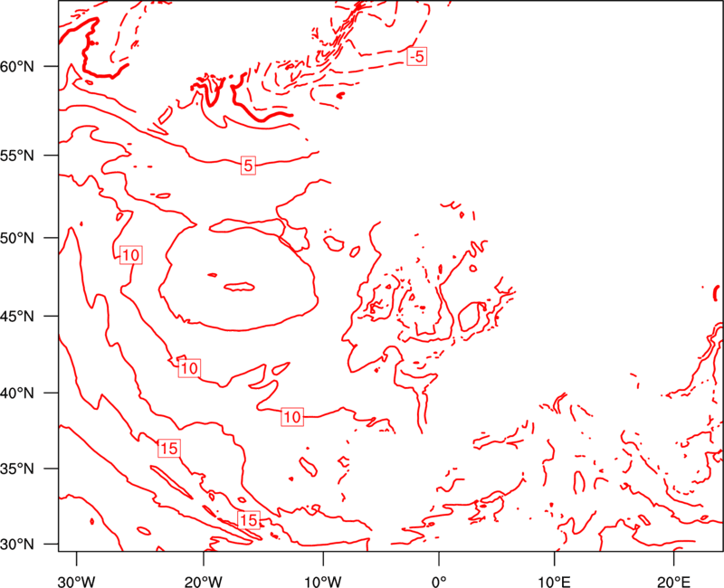Click the 50°N latitude tick label
Viewport: 724px width, 588px height.
(x=17, y=238)
